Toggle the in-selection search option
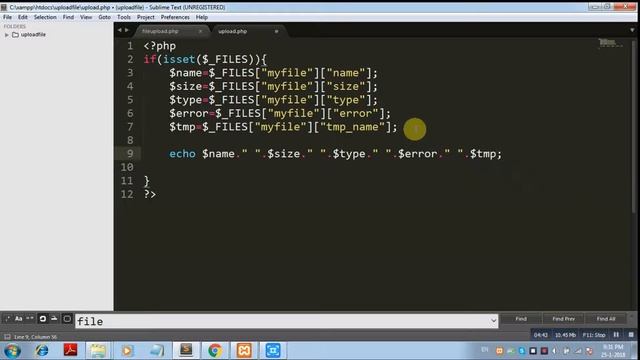 tap(54, 319)
